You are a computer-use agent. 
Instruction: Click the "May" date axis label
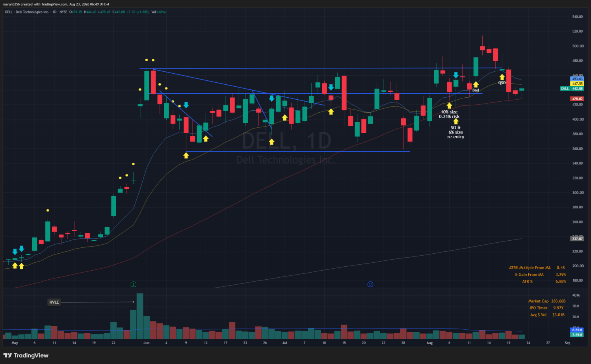[x=15, y=343]
